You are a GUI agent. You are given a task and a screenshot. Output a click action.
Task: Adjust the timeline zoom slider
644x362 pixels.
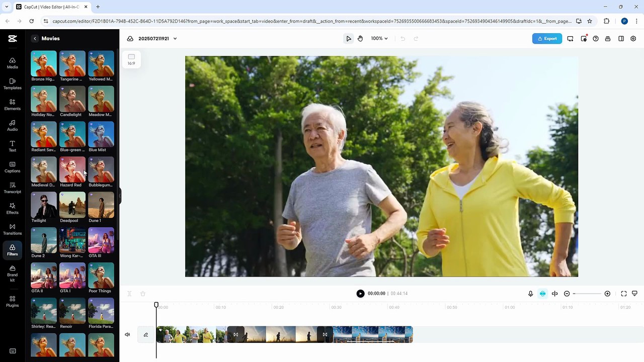pos(587,294)
